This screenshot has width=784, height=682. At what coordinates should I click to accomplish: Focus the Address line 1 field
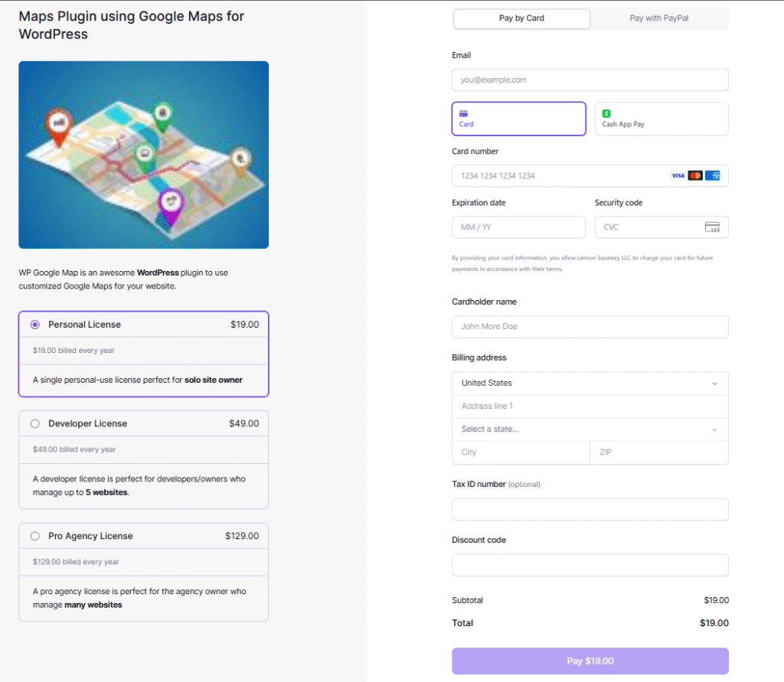(590, 406)
